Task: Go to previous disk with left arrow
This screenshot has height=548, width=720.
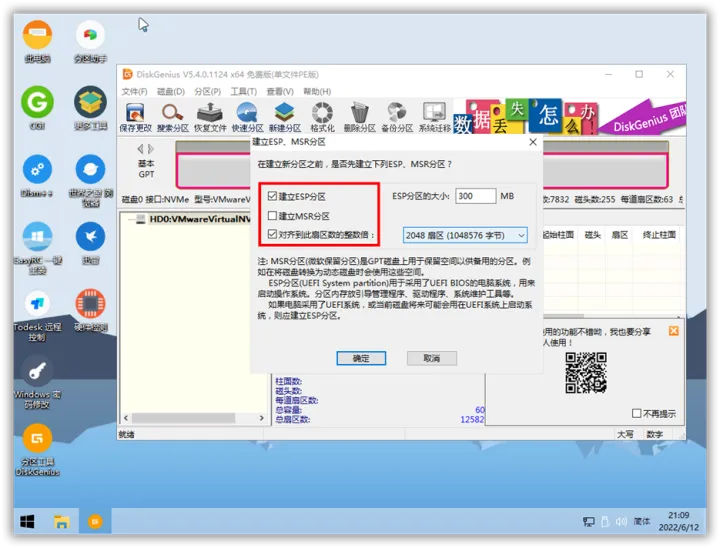Action: tap(141, 148)
